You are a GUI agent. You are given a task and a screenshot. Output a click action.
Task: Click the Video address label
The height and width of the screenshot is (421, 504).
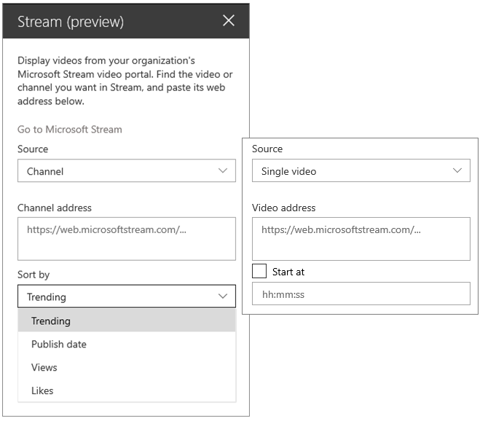[x=283, y=208]
